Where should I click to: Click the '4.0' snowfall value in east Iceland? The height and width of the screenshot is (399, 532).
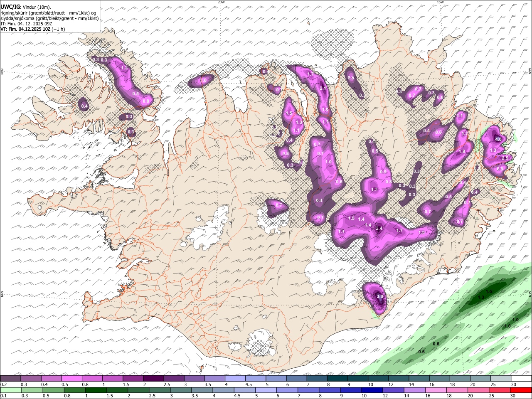click(x=498, y=139)
